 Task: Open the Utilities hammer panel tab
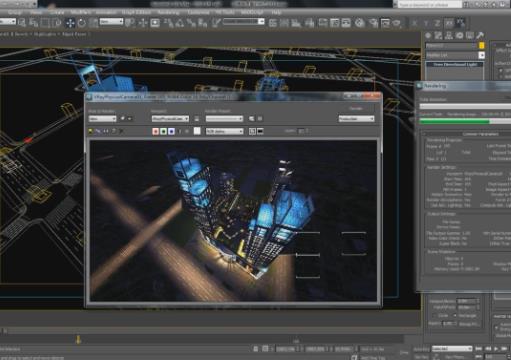(x=480, y=35)
